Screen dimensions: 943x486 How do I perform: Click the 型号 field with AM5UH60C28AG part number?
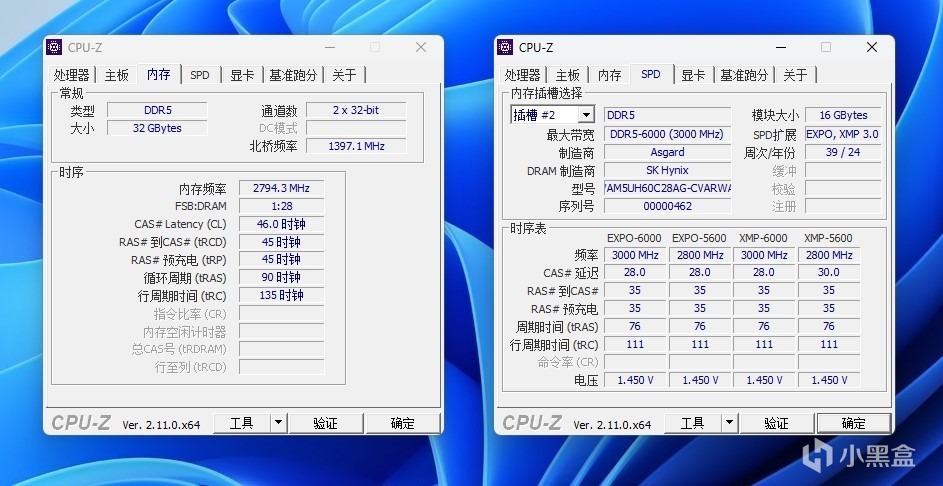point(667,188)
